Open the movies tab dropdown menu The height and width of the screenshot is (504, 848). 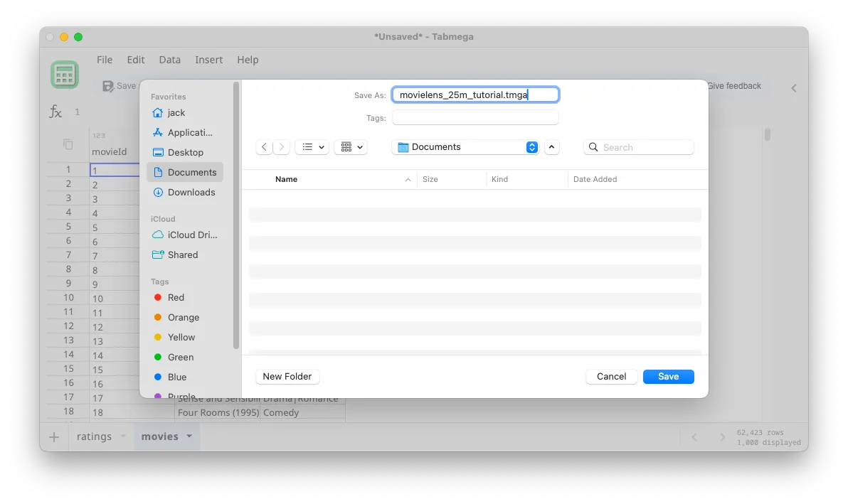coord(188,436)
